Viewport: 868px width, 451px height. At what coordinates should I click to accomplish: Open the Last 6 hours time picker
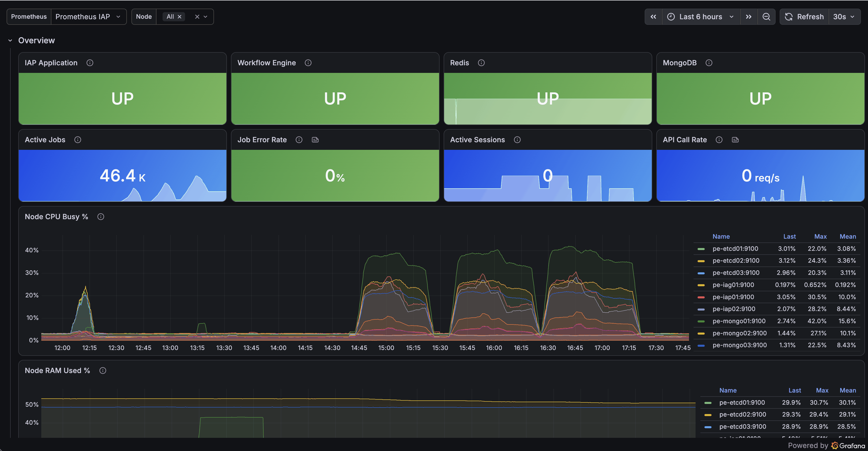pyautogui.click(x=701, y=16)
